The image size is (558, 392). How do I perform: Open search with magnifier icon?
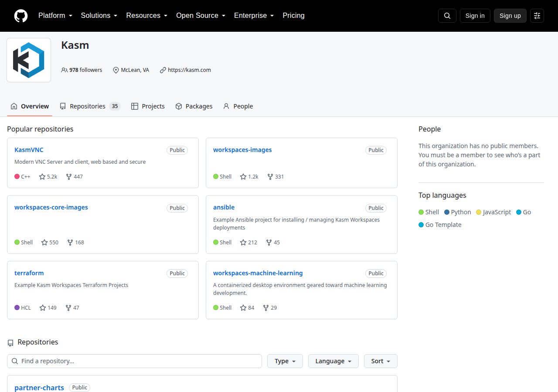point(447,16)
